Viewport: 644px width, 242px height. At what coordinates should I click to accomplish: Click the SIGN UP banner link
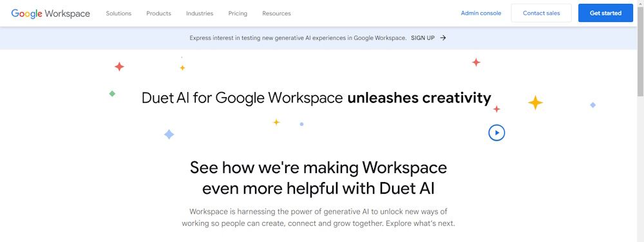click(x=422, y=38)
